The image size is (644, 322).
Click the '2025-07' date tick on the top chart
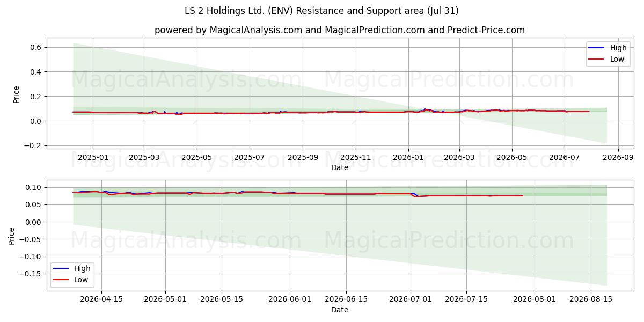[x=250, y=158]
